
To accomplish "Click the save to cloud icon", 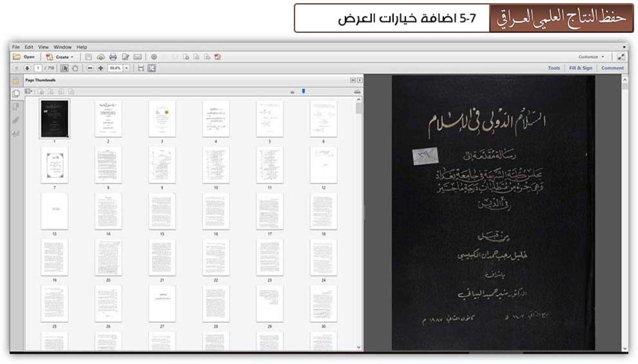I will tap(100, 57).
